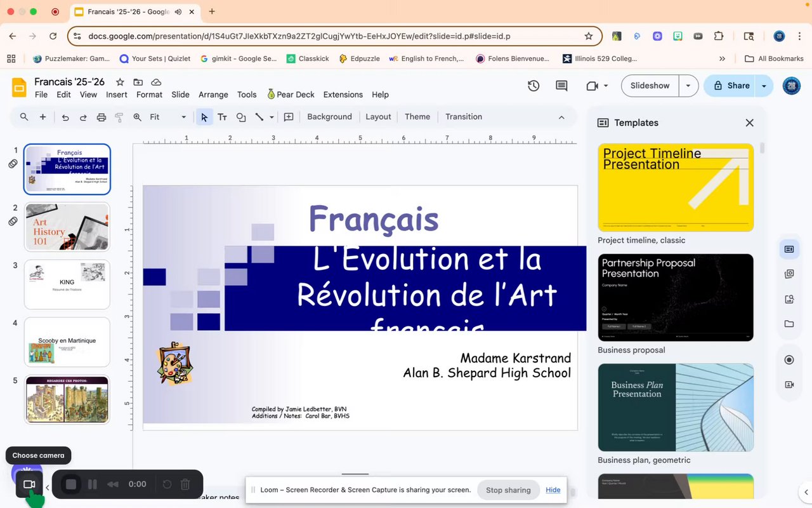The width and height of the screenshot is (812, 508).
Task: Click the Templates side panel icon
Action: [789, 250]
